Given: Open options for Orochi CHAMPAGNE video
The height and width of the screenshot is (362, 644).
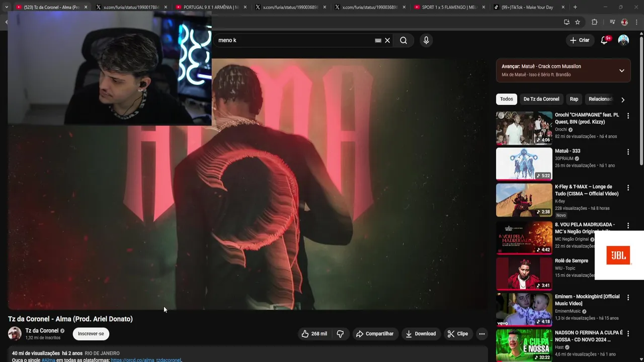Looking at the screenshot, I should (x=628, y=116).
